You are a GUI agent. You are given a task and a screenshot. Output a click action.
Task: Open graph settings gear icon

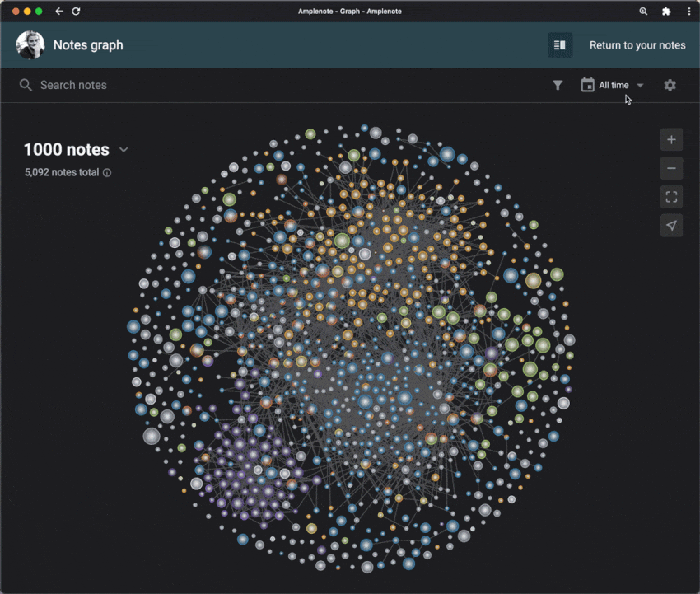670,85
